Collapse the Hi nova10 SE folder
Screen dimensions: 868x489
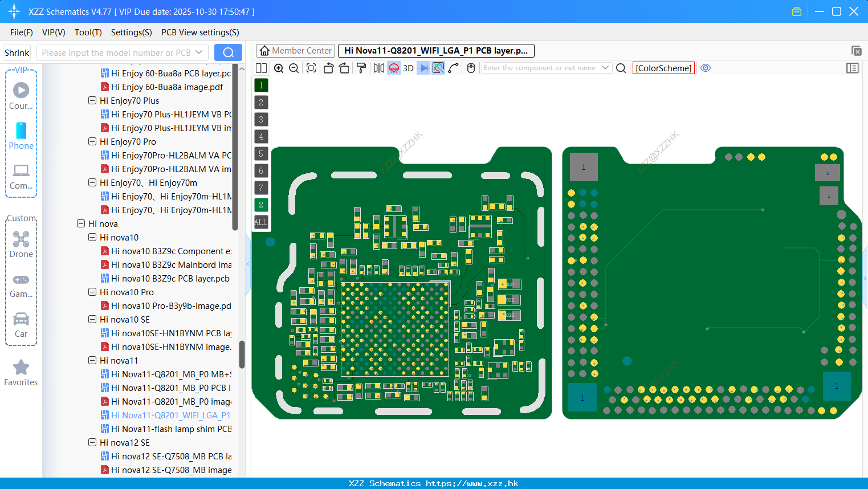[92, 319]
